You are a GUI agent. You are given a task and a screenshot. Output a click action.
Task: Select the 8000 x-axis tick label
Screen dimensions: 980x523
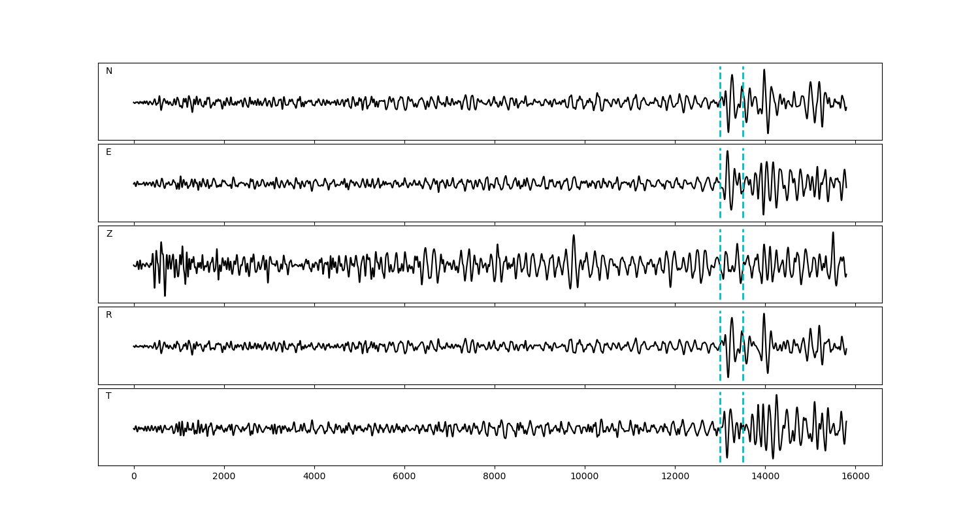point(495,477)
